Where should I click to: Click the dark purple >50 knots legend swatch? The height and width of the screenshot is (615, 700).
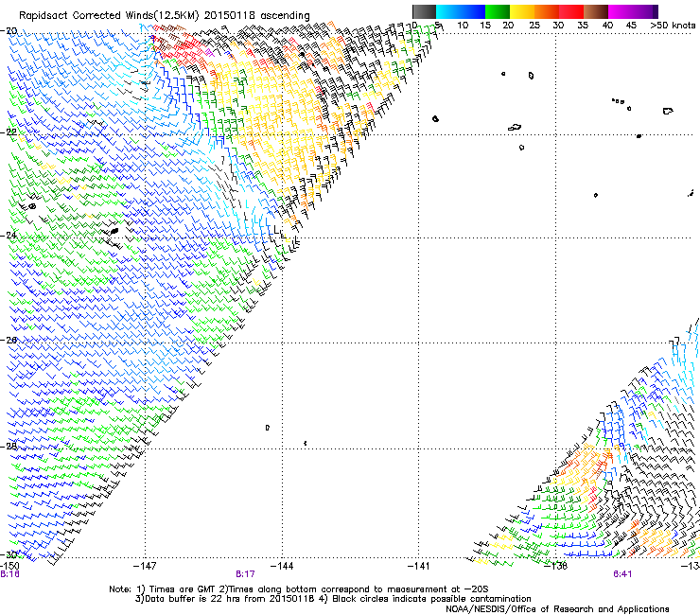655,11
